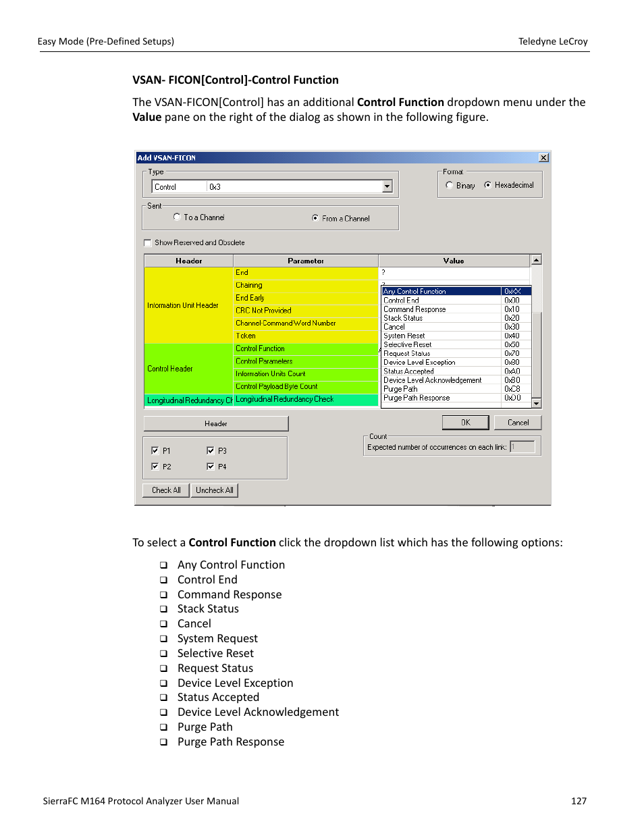Click the Chaining parameter row
This screenshot has width=644, height=834.
point(306,286)
